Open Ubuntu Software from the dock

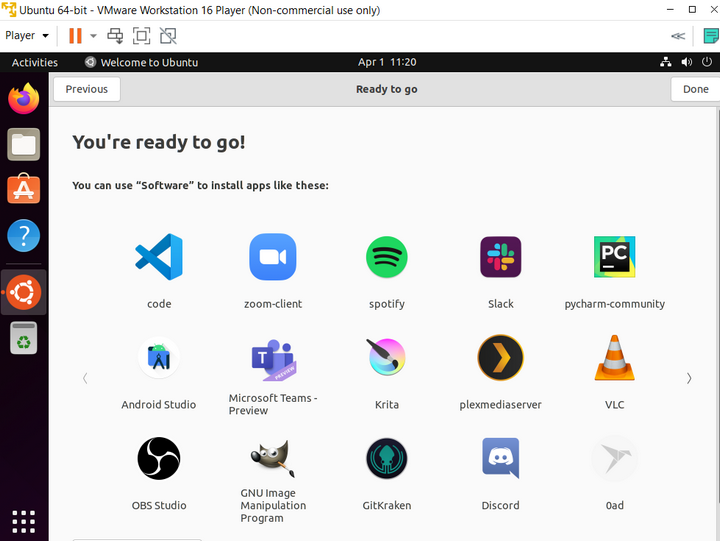pos(24,189)
